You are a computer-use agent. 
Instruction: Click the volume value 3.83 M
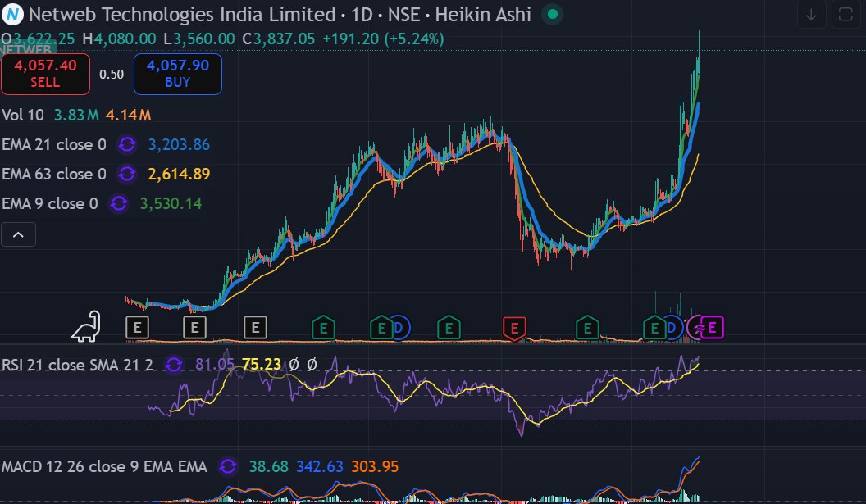(76, 115)
